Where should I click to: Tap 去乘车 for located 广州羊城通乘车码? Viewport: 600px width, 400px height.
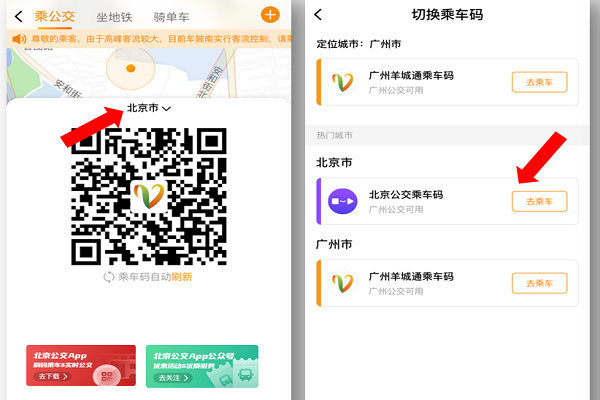(539, 82)
